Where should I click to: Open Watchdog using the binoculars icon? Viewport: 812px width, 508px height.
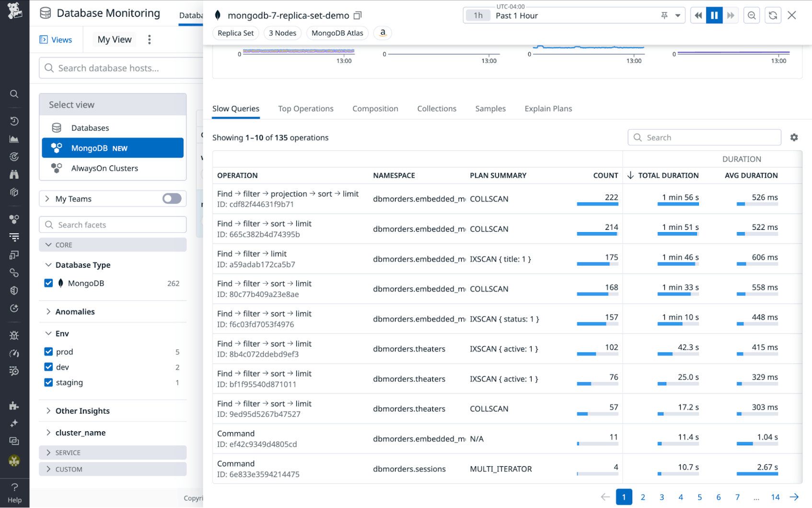tap(14, 174)
